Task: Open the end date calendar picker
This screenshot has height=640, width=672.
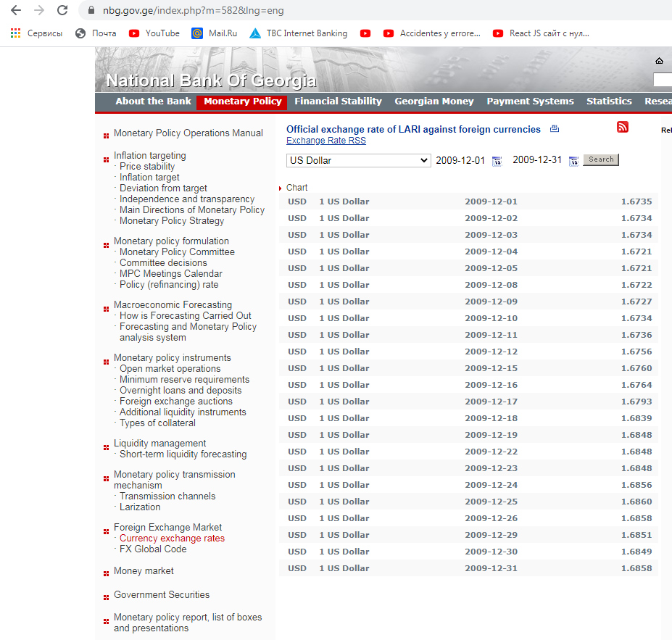Action: [x=573, y=161]
